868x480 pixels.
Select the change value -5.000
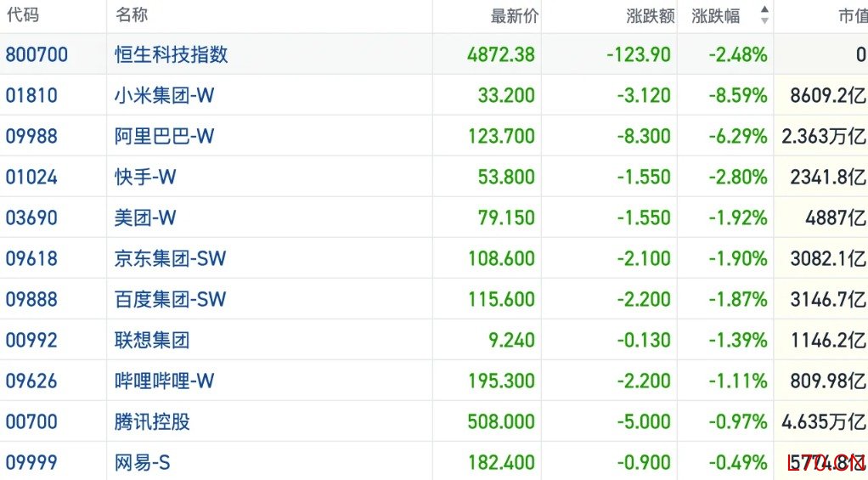644,422
